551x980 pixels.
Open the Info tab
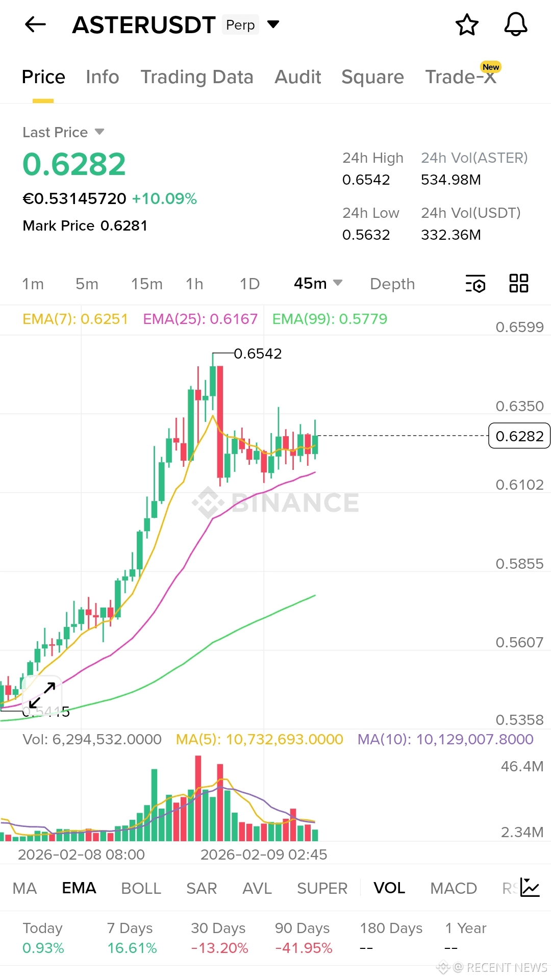(x=103, y=77)
